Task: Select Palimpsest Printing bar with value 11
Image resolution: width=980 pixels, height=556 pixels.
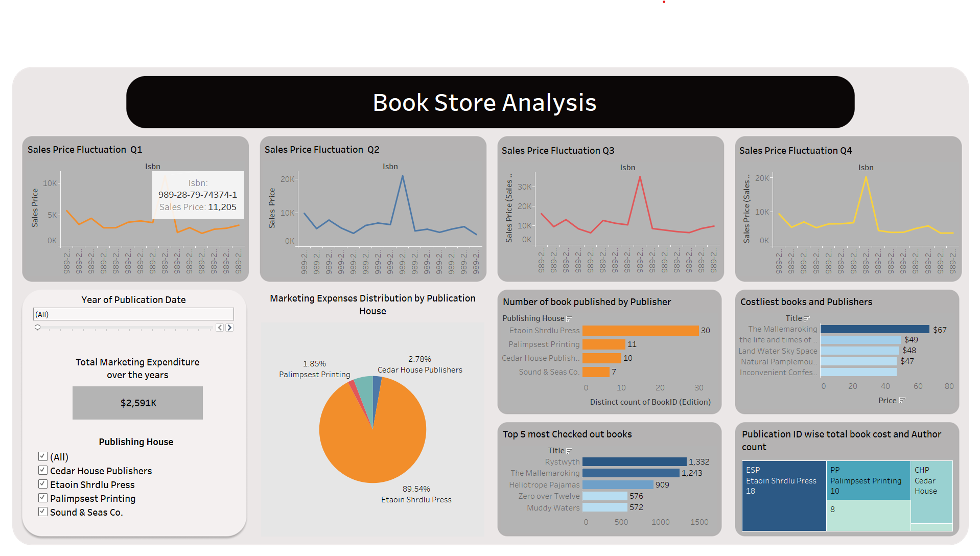Action: tap(604, 344)
